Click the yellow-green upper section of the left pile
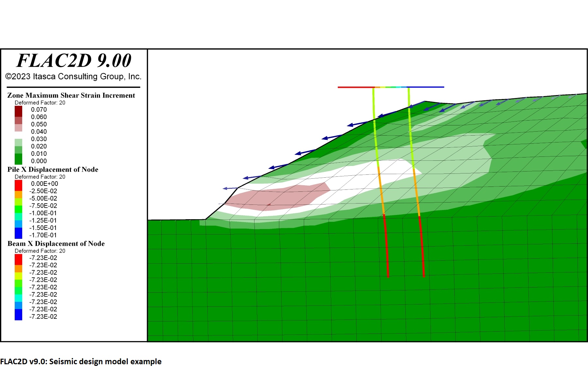Screen dimensions: 588x392 pos(375,127)
